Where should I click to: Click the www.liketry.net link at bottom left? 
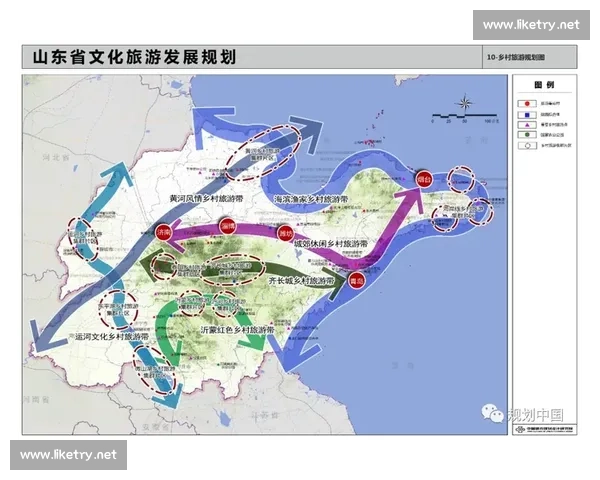pyautogui.click(x=68, y=455)
